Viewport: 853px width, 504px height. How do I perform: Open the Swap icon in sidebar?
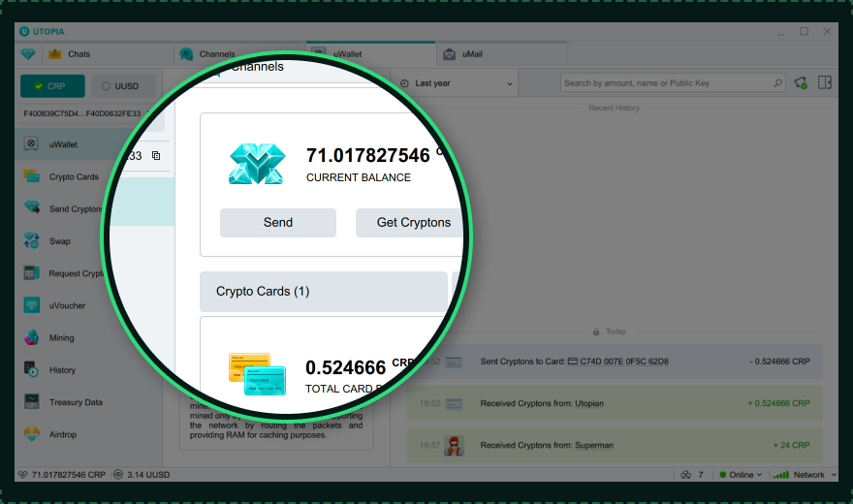tap(32, 240)
